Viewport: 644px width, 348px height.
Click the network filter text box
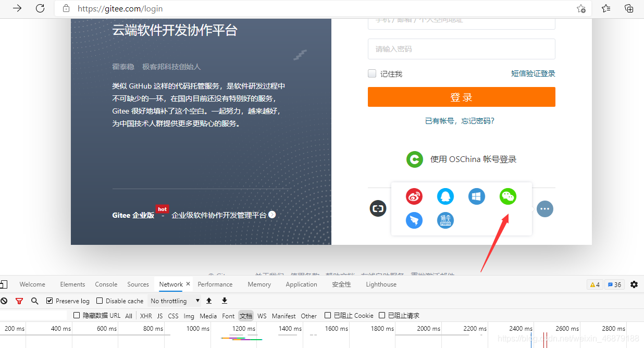(x=33, y=315)
